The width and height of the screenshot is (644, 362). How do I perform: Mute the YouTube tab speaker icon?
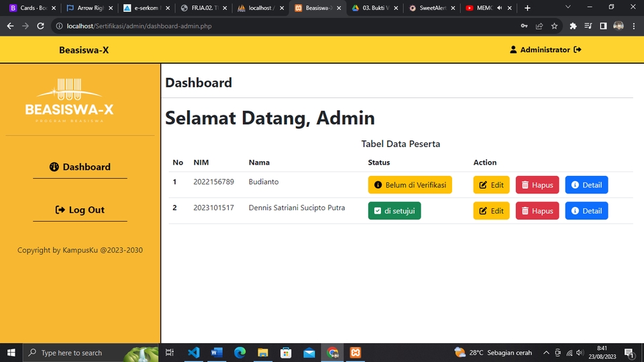499,8
